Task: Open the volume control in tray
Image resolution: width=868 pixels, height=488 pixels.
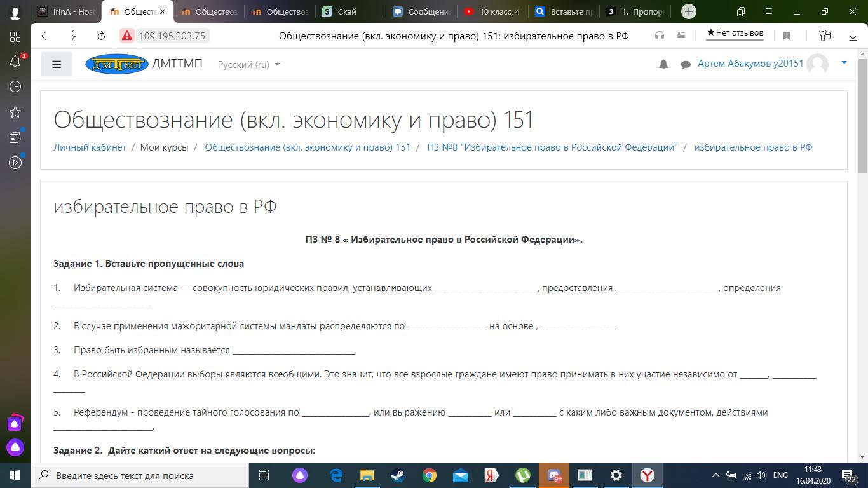Action: coord(761,475)
